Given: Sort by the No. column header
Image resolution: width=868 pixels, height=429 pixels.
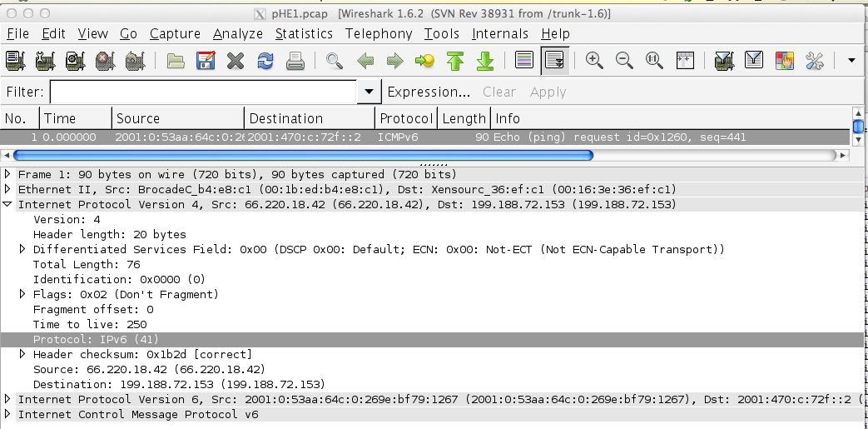Looking at the screenshot, I should [20, 118].
